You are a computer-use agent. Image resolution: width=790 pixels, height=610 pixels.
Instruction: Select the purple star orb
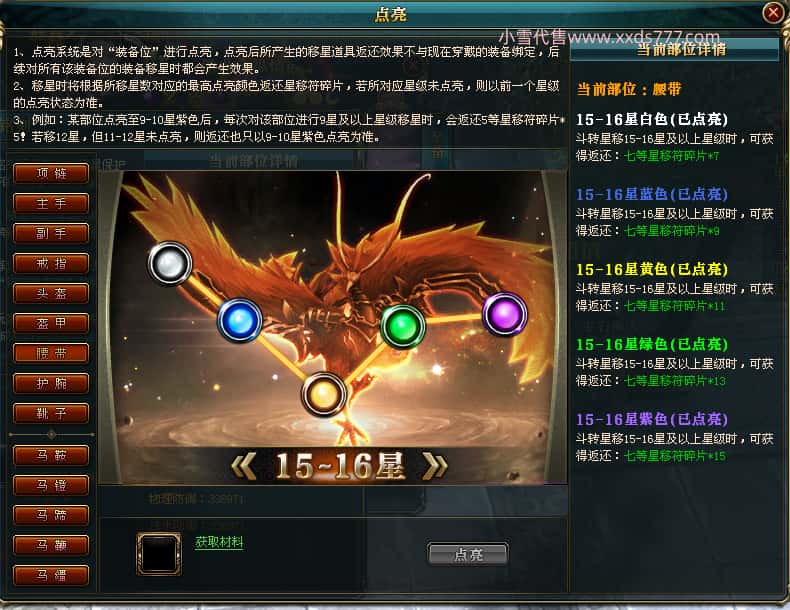point(505,314)
